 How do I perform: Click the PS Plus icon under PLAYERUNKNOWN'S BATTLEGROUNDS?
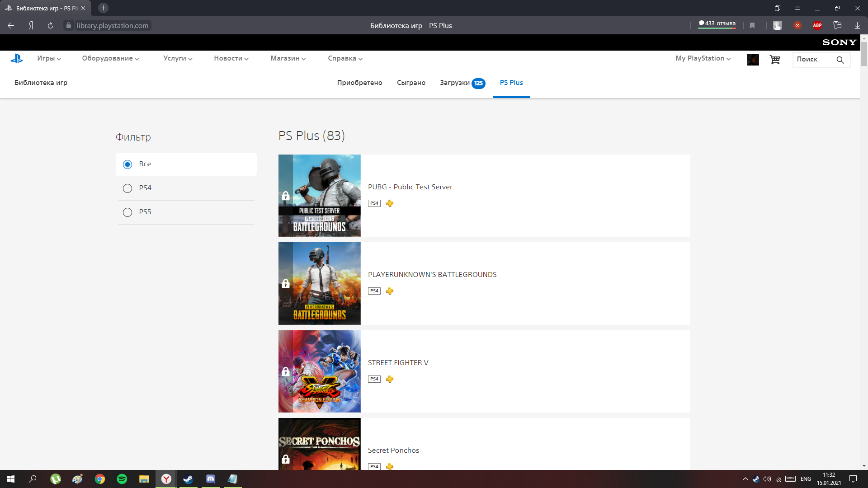coord(390,291)
